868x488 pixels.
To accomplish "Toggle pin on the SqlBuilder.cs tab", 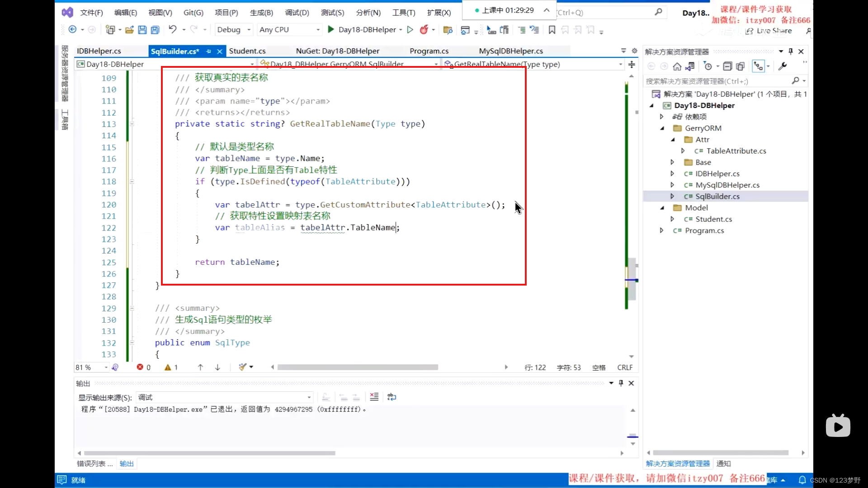I will click(208, 52).
